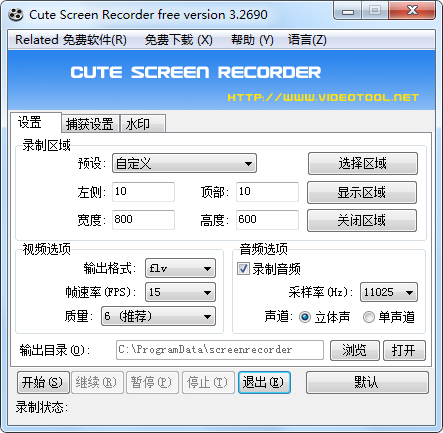443x433 pixels.
Task: Click the film reel app icon in title bar
Action: 16,15
